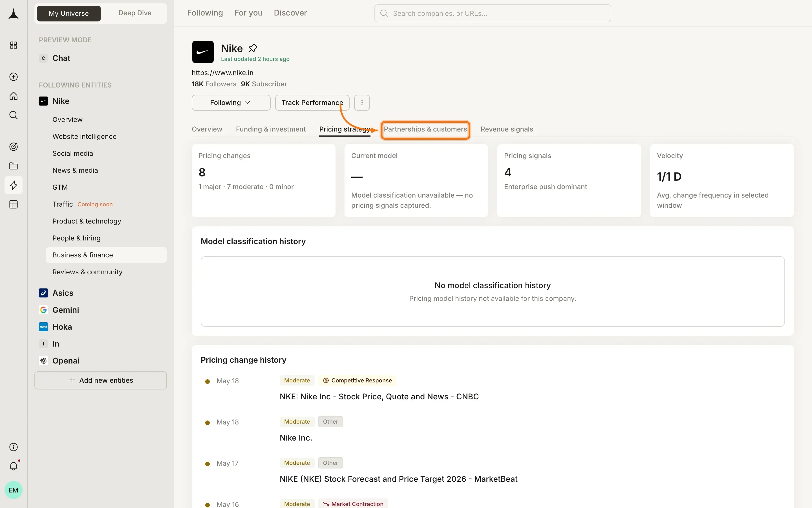Open the EM user avatar

click(14, 490)
